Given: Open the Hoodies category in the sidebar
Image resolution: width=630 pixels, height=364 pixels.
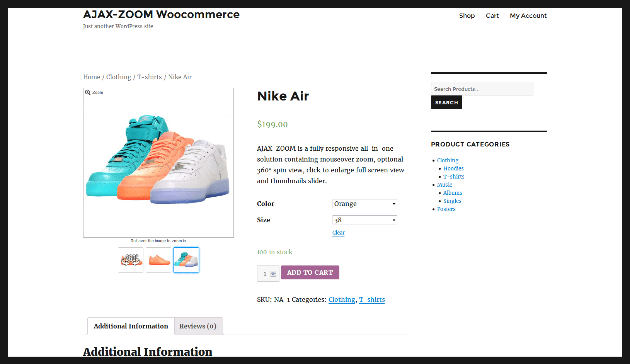Looking at the screenshot, I should (x=453, y=168).
